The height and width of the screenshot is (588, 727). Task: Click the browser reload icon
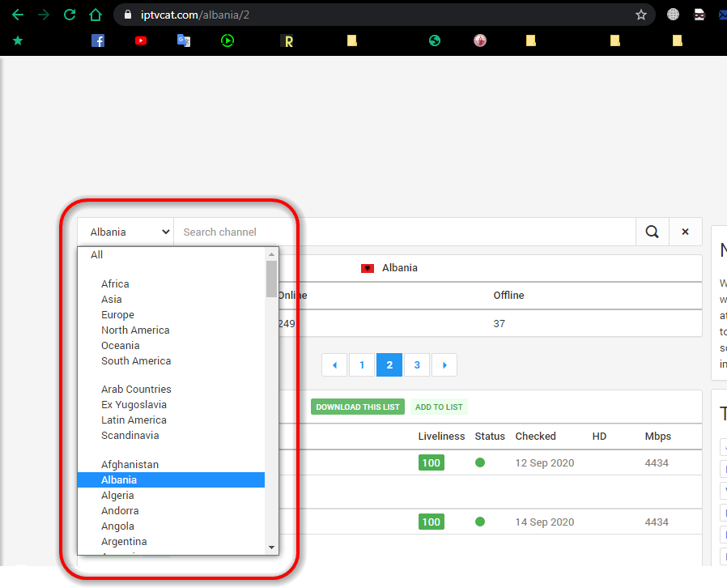pyautogui.click(x=70, y=15)
